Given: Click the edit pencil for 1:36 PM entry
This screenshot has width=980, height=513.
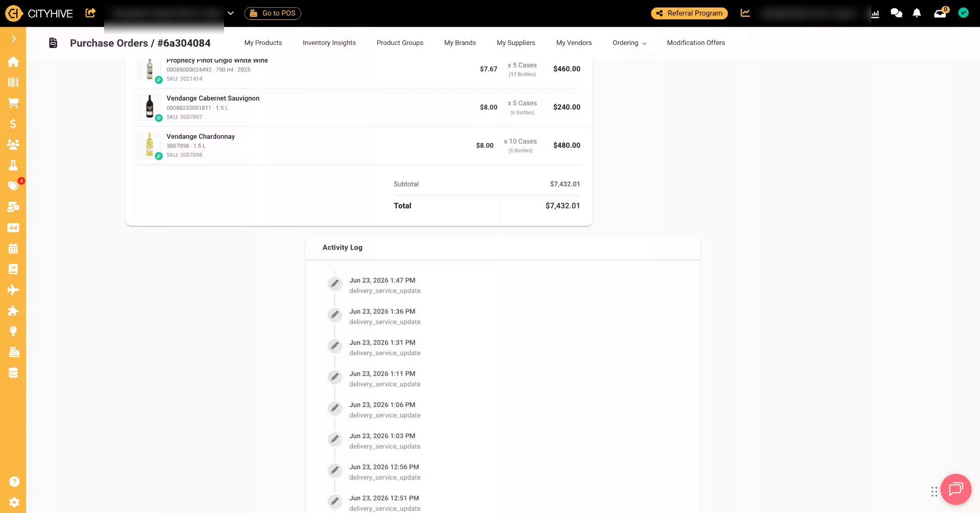Looking at the screenshot, I should point(335,315).
